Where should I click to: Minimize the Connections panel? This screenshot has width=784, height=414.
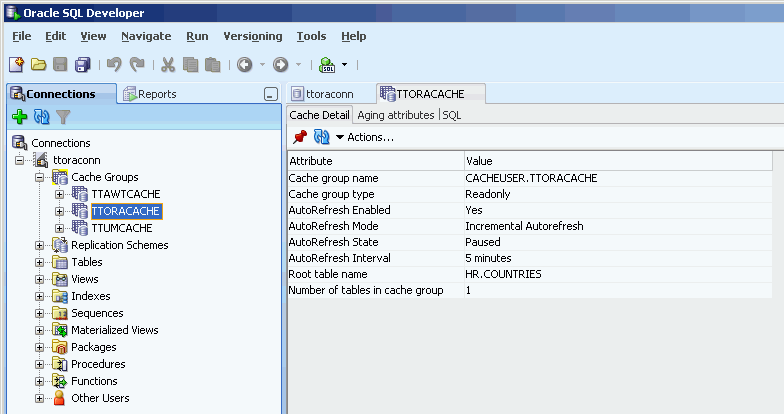tap(270, 94)
